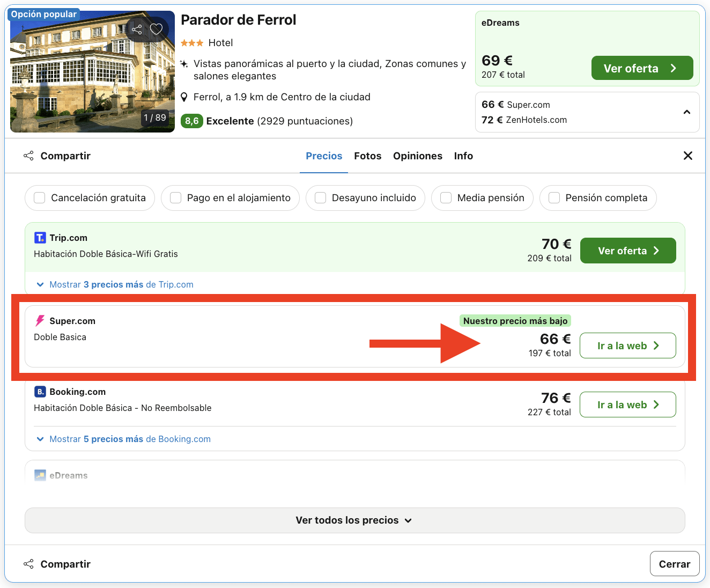The image size is (710, 588).
Task: Click the Doble Basica room text
Action: [60, 337]
